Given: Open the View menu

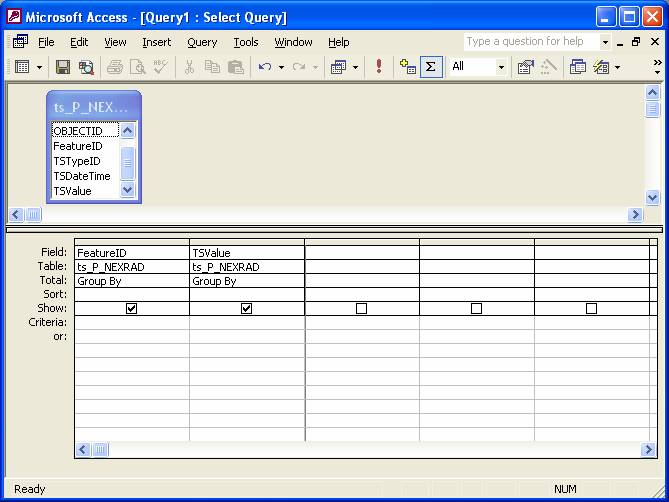Looking at the screenshot, I should click(115, 42).
